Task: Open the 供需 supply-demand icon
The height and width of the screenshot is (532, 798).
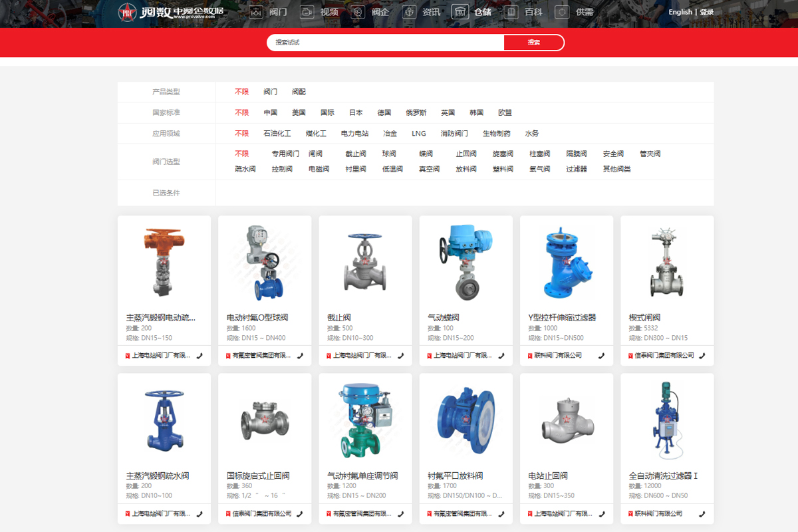Action: click(x=562, y=12)
